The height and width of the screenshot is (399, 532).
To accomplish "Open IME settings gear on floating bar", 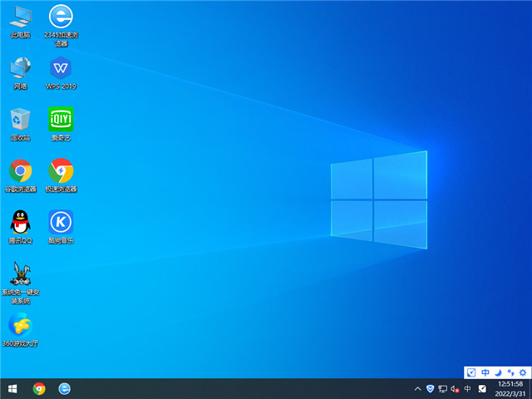I will tap(522, 372).
